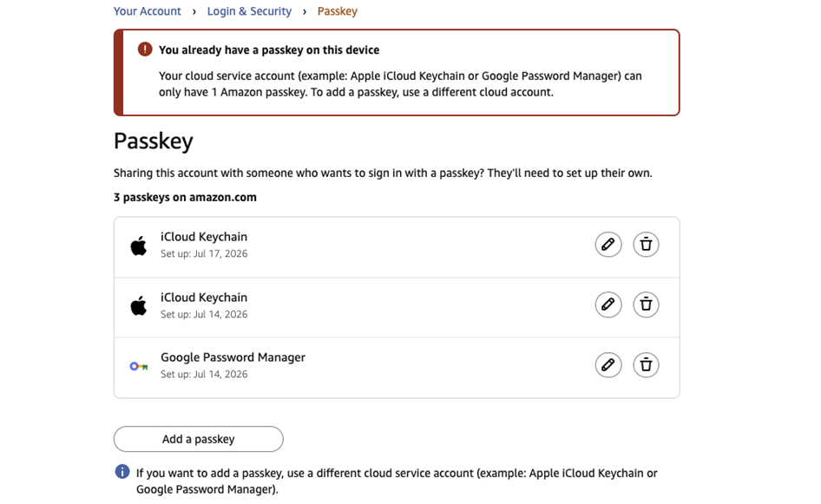Click the Passkey page heading
821x504 pixels.
[x=154, y=141]
